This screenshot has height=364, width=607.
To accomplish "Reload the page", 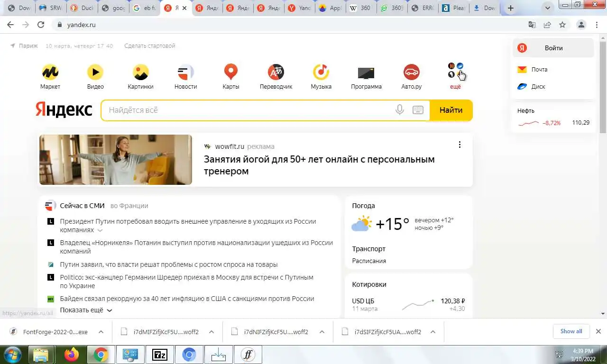I will 41,25.
